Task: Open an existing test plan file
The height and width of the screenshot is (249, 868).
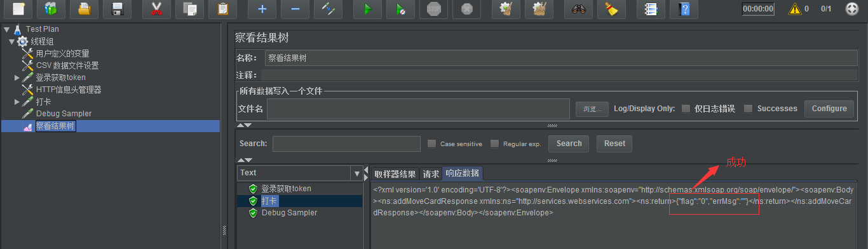Action: coord(84,9)
